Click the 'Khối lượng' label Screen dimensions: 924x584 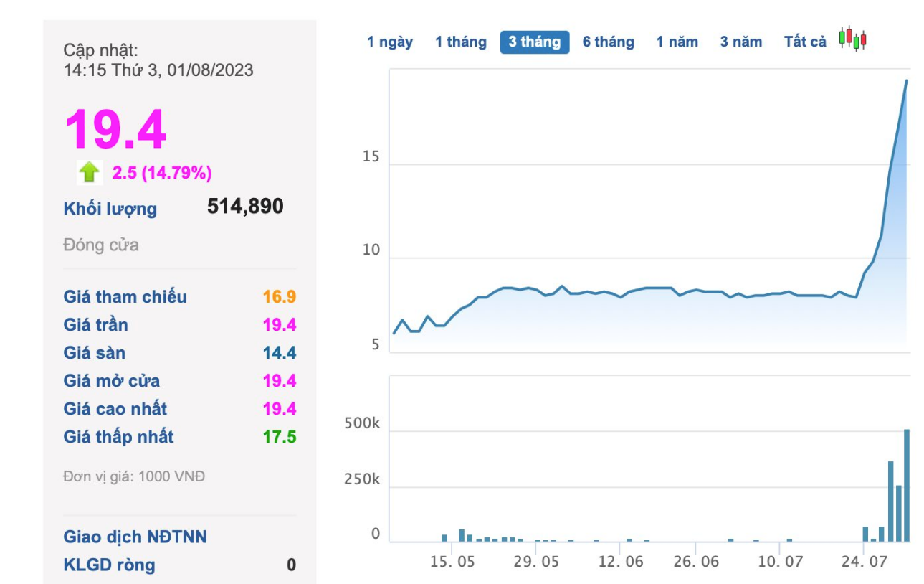coord(110,209)
